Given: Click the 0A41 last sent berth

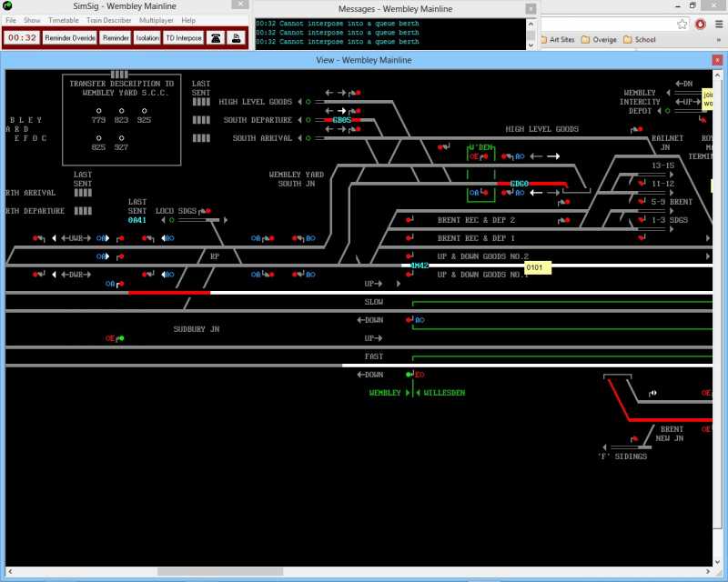Looking at the screenshot, I should click(x=137, y=220).
